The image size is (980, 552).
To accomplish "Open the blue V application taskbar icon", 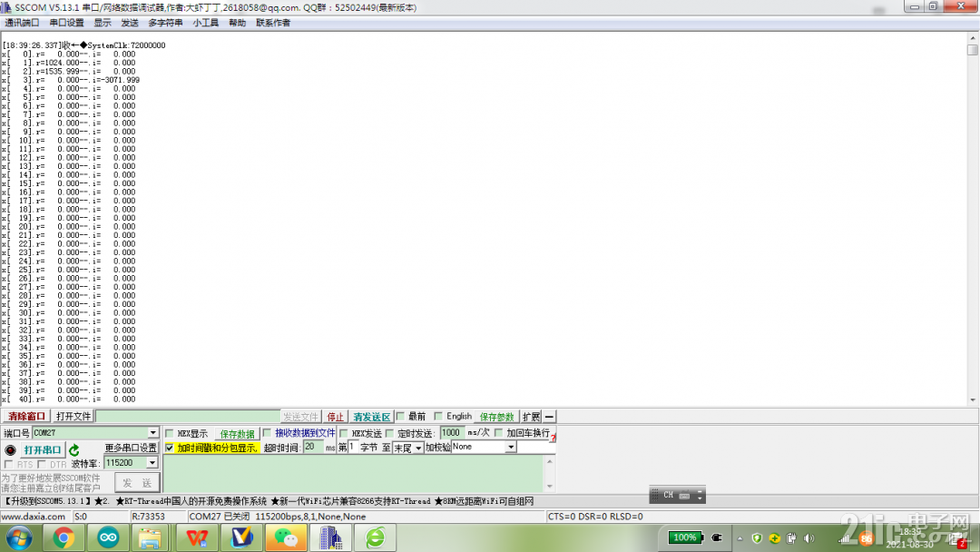I will 241,537.
